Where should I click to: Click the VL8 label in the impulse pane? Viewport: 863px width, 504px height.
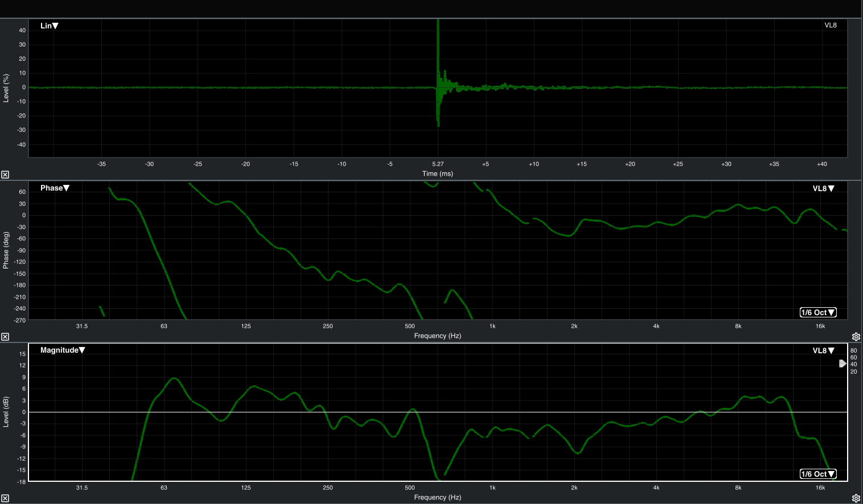click(831, 25)
